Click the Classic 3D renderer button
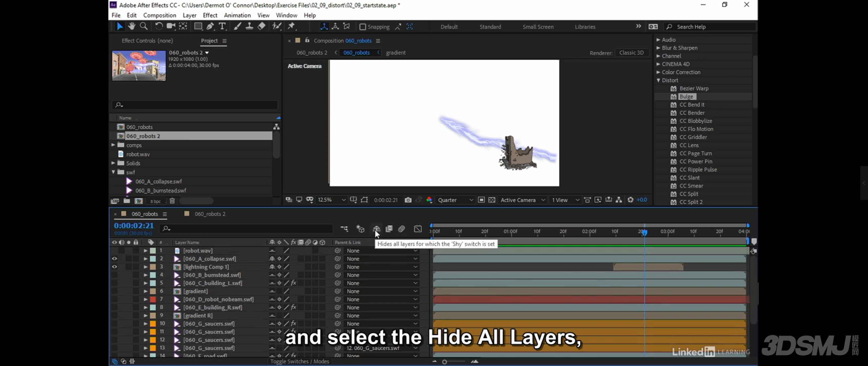This screenshot has height=366, width=868. pos(631,53)
